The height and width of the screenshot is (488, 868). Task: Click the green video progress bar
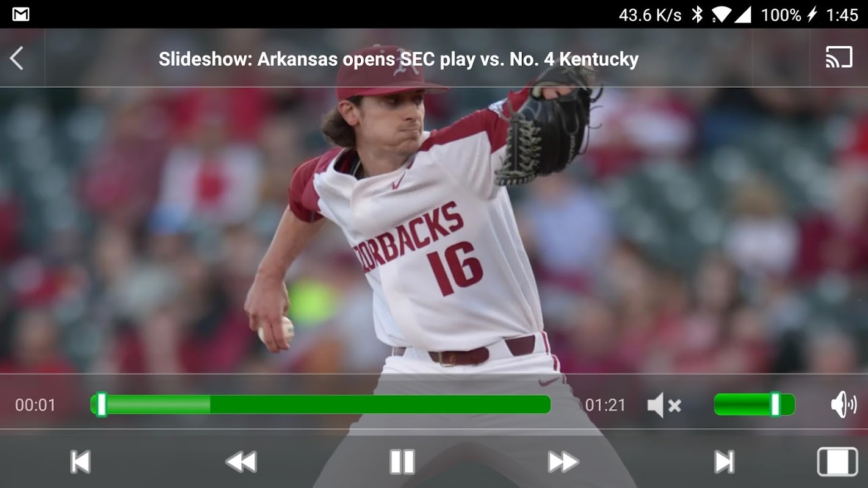[320, 404]
